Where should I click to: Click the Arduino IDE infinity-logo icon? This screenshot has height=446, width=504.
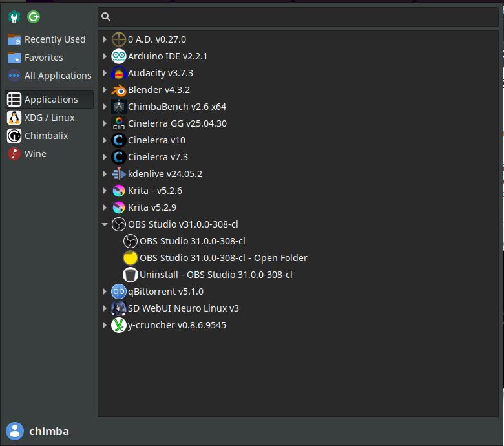(x=119, y=56)
